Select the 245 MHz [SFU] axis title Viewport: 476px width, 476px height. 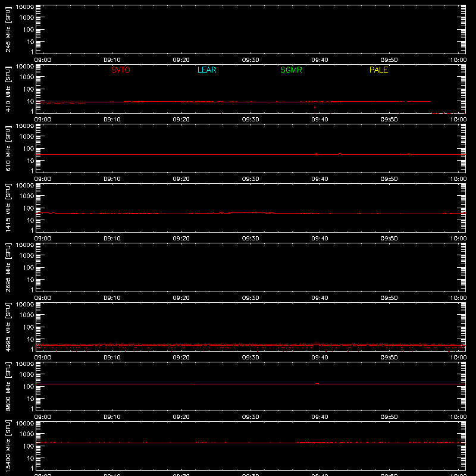click(8, 29)
